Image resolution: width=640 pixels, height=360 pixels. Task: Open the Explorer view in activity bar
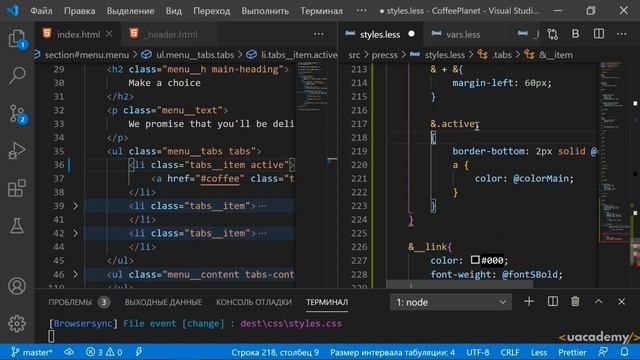click(x=17, y=39)
